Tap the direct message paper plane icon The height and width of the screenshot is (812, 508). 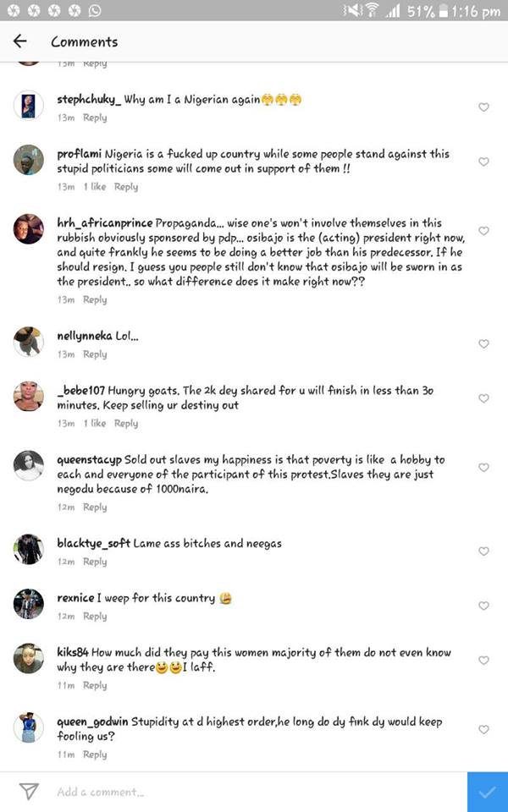(29, 792)
